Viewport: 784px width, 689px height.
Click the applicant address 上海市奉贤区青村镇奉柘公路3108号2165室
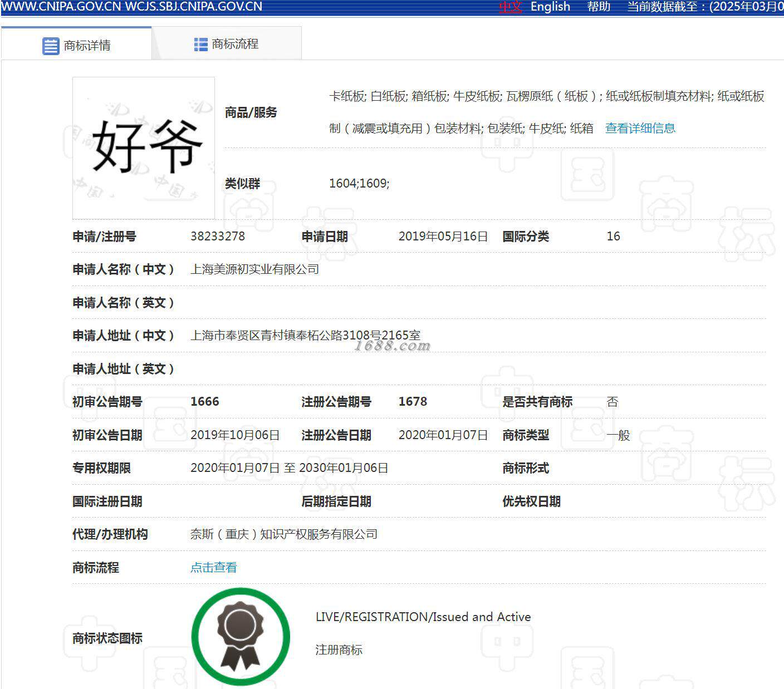(306, 335)
